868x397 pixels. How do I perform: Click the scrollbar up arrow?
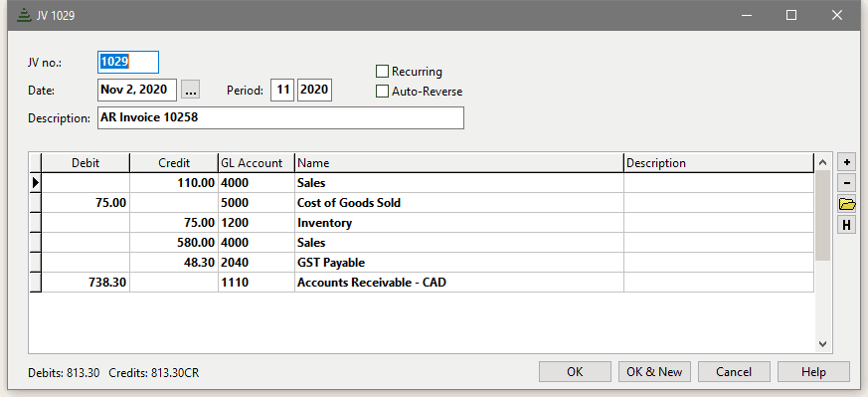822,162
